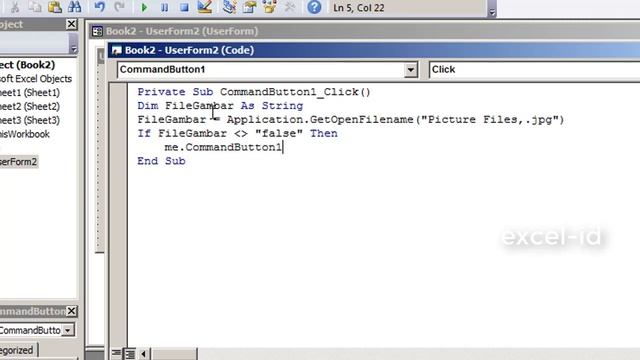
Task: Click the code window icon in title bar
Action: tap(117, 50)
